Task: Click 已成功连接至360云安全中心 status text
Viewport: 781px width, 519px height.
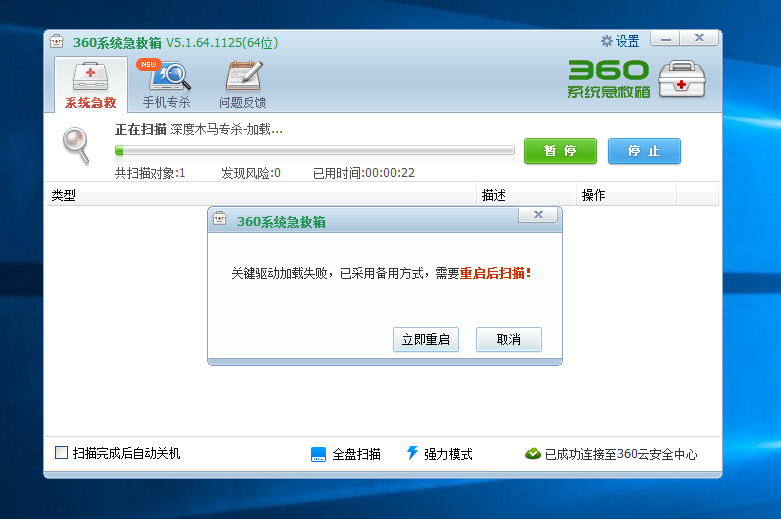Action: 621,454
